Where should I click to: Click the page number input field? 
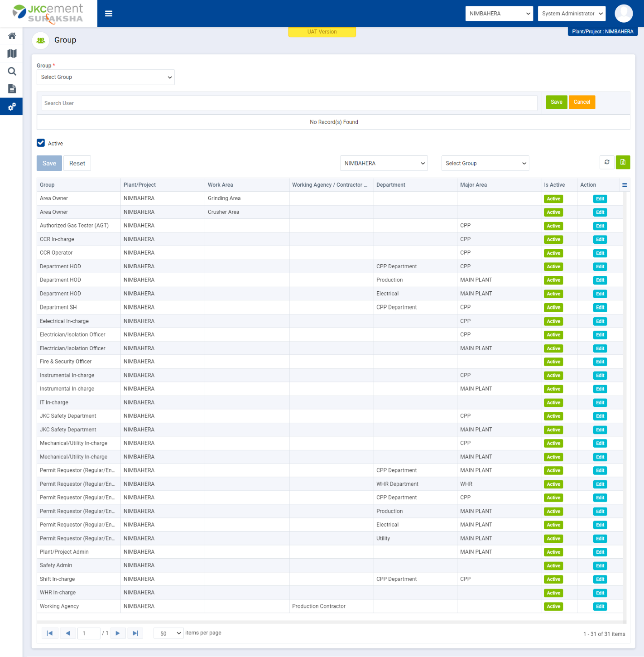point(89,633)
